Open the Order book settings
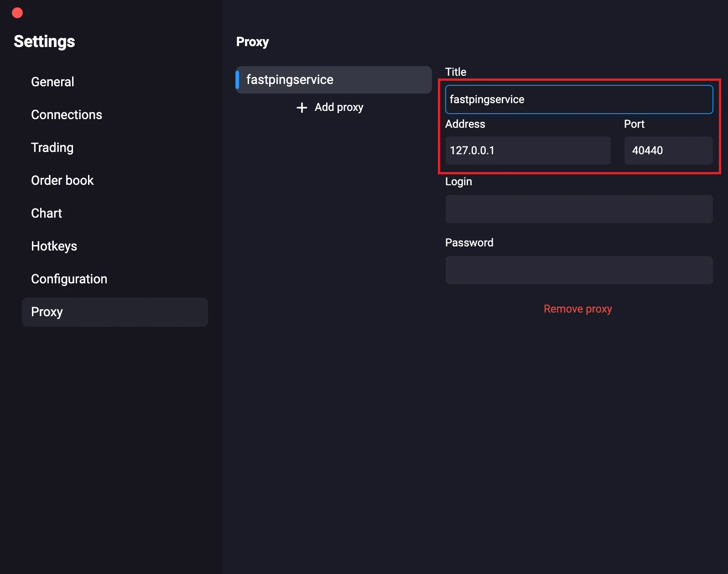This screenshot has width=728, height=574. (62, 181)
